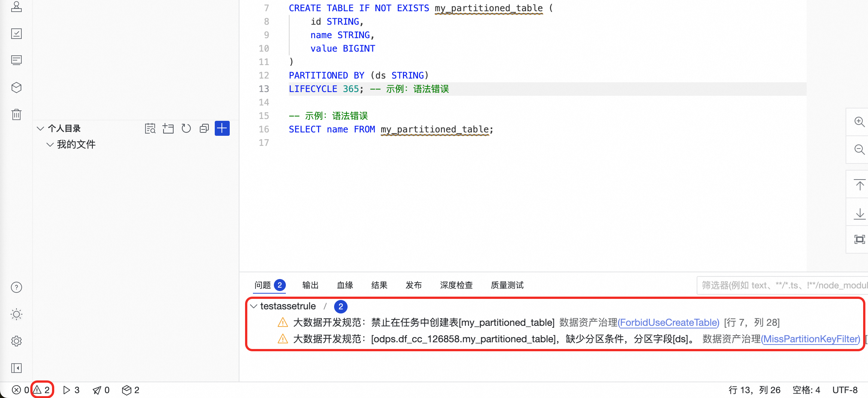Click the LIFECYCLE keyword on line 13
Image resolution: width=868 pixels, height=398 pixels.
[x=313, y=89]
